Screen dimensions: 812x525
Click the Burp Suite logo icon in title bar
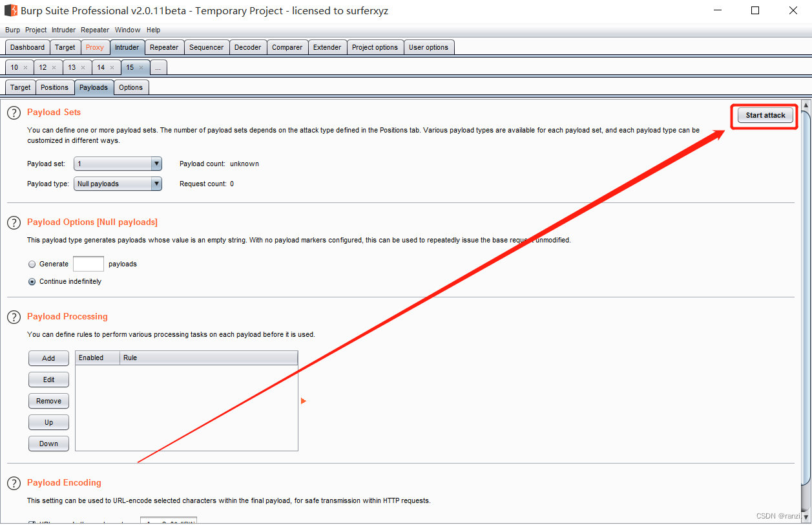pos(10,10)
